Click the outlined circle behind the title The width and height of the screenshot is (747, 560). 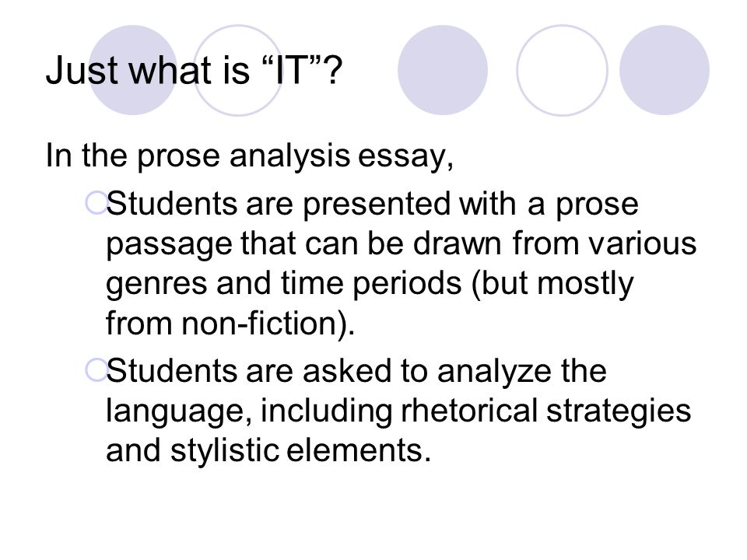(238, 70)
